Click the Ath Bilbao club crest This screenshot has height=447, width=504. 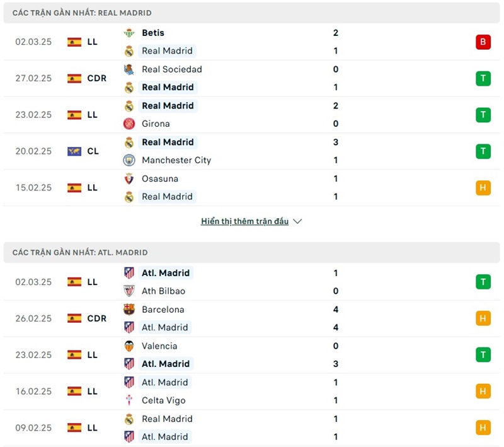(x=129, y=291)
